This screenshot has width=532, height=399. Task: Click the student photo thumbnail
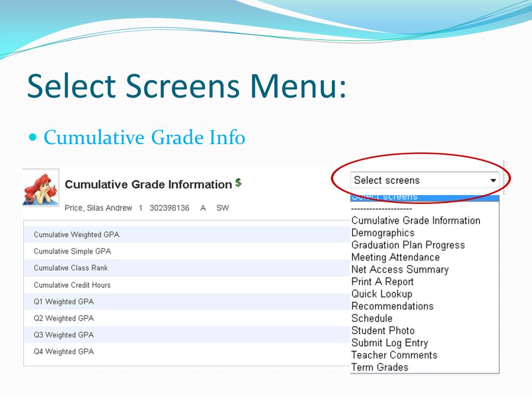[40, 187]
